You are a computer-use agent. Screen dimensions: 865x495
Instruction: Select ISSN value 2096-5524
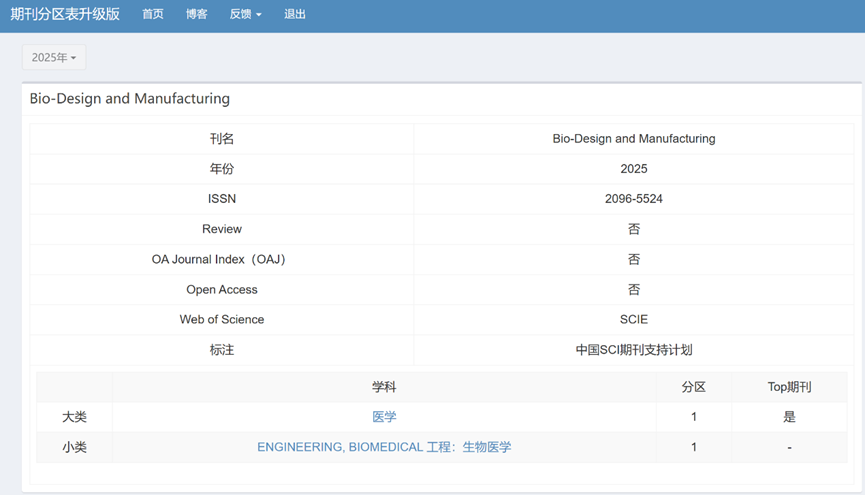pos(634,199)
